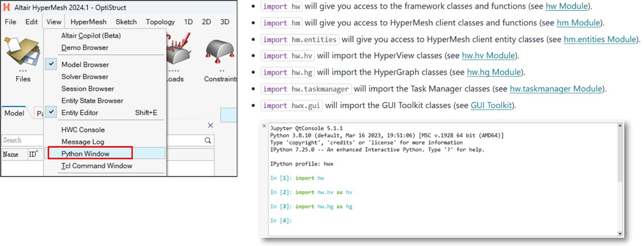Click the search magnifier icon in browser

pyautogui.click(x=208, y=140)
